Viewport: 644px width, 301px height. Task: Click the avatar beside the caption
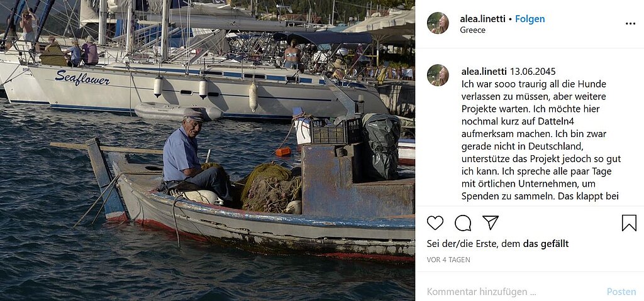(x=438, y=75)
